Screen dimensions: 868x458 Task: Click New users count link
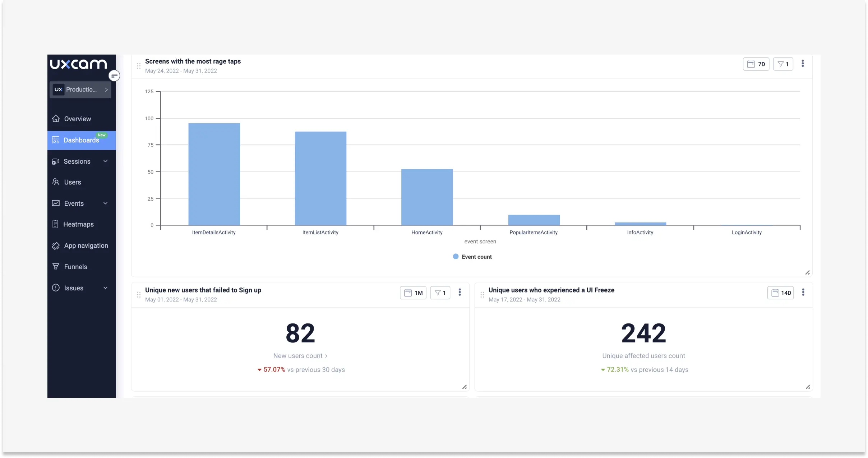click(x=300, y=356)
